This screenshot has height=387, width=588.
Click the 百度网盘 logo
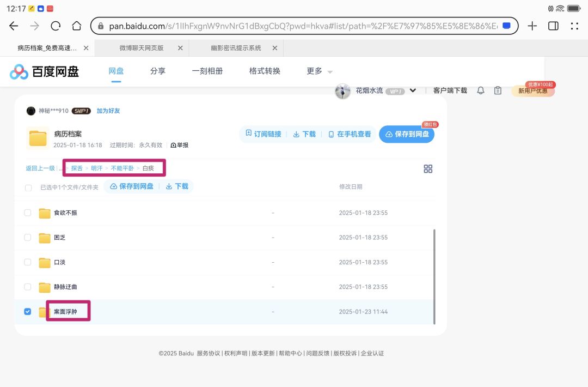tap(44, 71)
